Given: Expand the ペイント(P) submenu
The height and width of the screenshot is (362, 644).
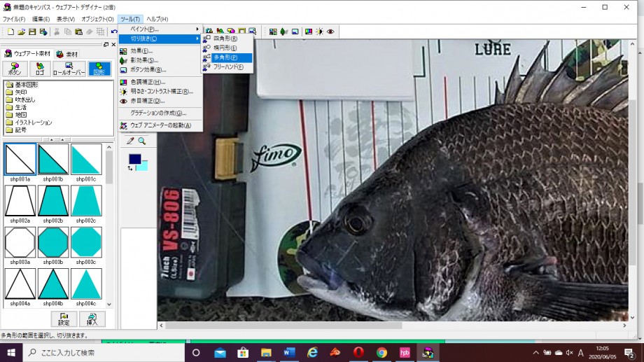Looking at the screenshot, I should pos(160,29).
